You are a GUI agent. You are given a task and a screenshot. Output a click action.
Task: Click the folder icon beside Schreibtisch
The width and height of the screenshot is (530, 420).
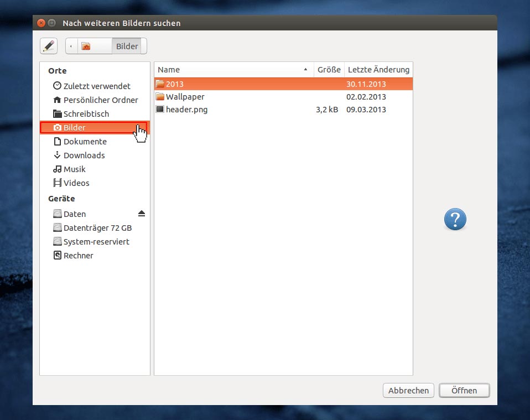(58, 113)
